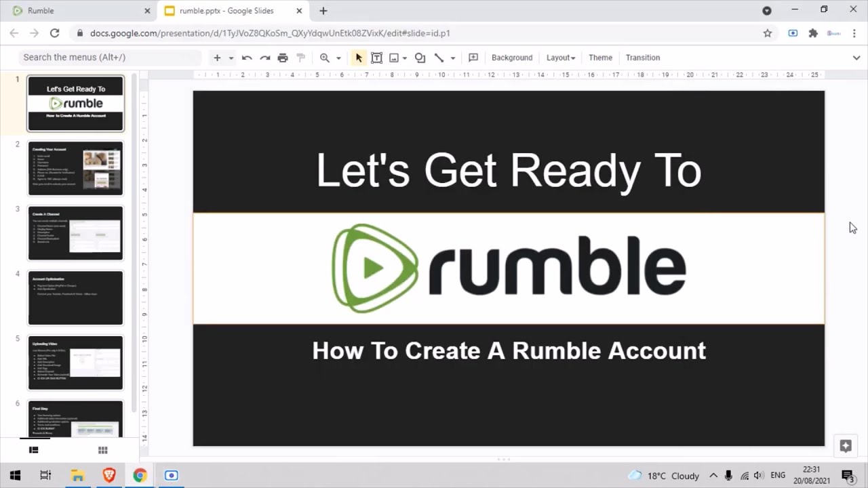Click the Task View taskbar icon
Viewport: 868px width, 488px height.
coord(45,476)
